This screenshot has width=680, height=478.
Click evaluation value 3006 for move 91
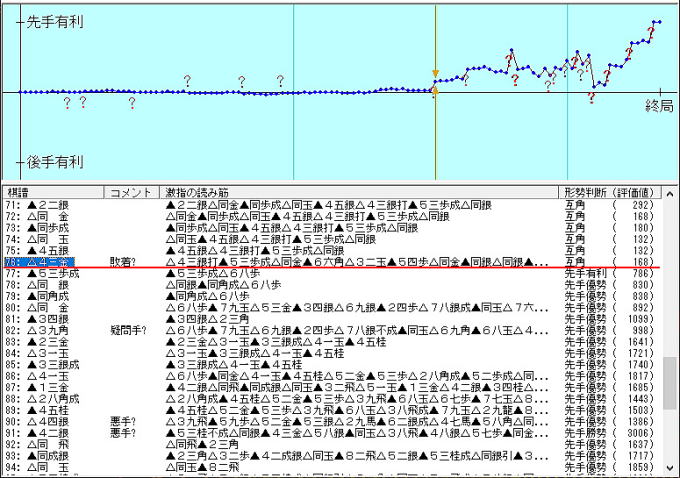[x=640, y=433]
